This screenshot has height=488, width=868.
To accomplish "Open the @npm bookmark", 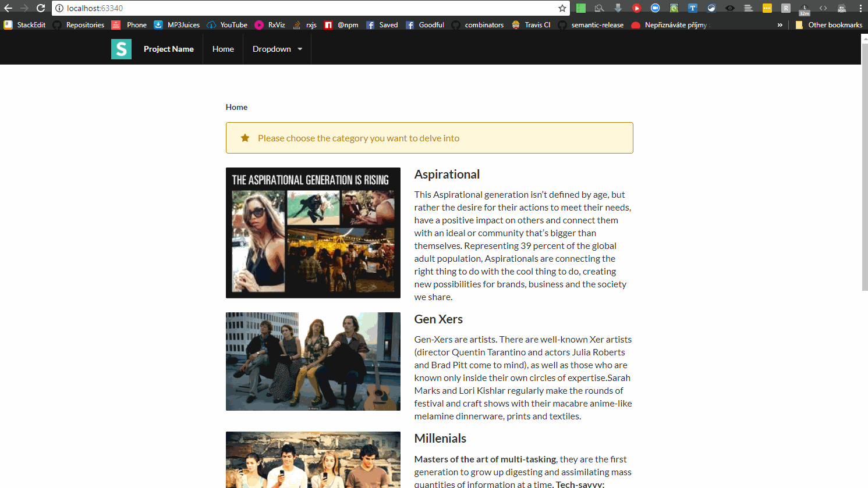I will (341, 25).
